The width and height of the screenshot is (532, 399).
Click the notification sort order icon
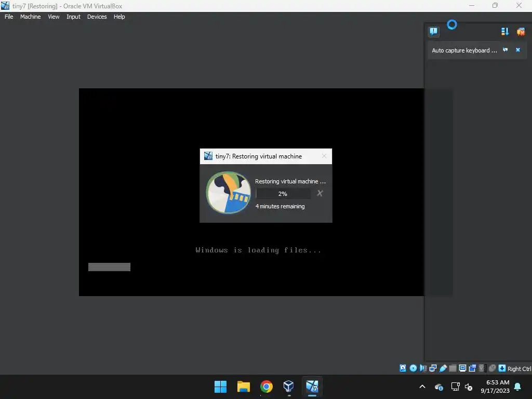click(x=505, y=32)
